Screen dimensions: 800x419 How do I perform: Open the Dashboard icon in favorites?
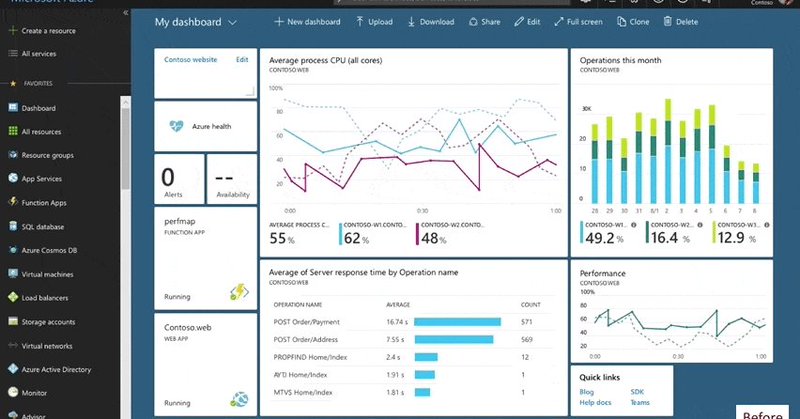coord(13,107)
